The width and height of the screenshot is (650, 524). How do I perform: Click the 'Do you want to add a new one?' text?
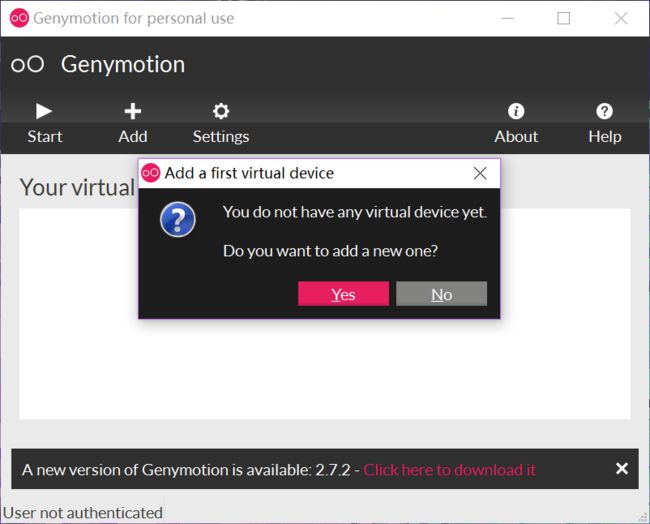(x=330, y=251)
